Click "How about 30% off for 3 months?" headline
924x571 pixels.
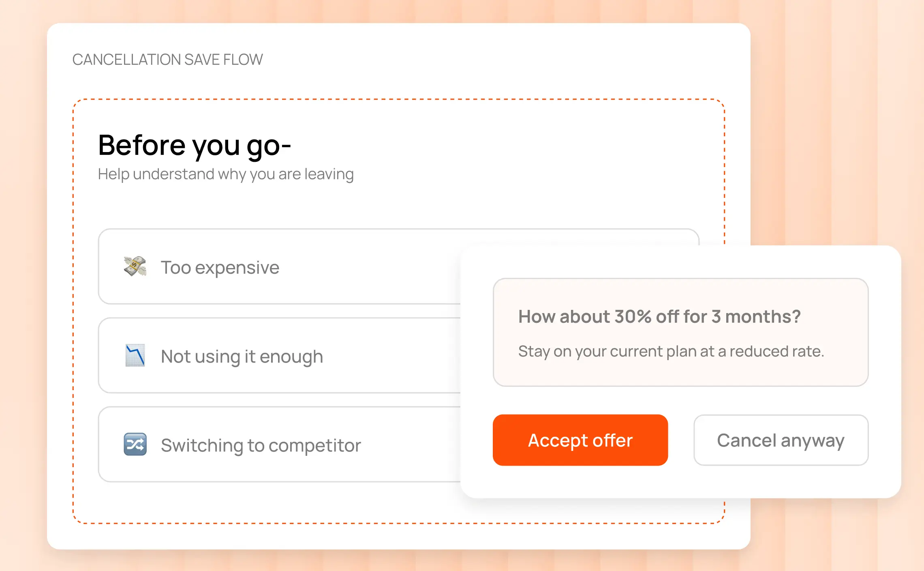click(659, 316)
